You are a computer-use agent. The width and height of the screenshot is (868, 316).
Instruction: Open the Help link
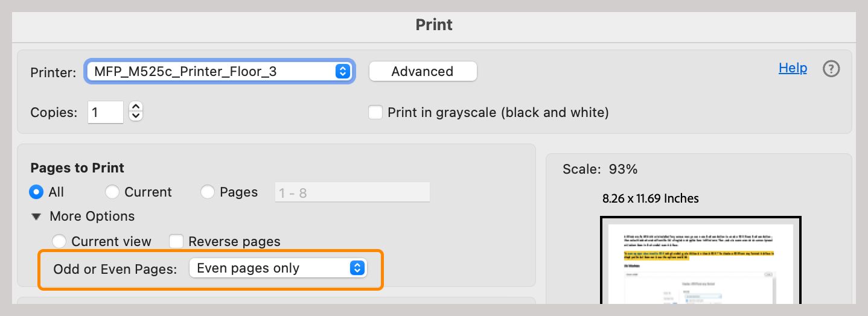pos(793,68)
